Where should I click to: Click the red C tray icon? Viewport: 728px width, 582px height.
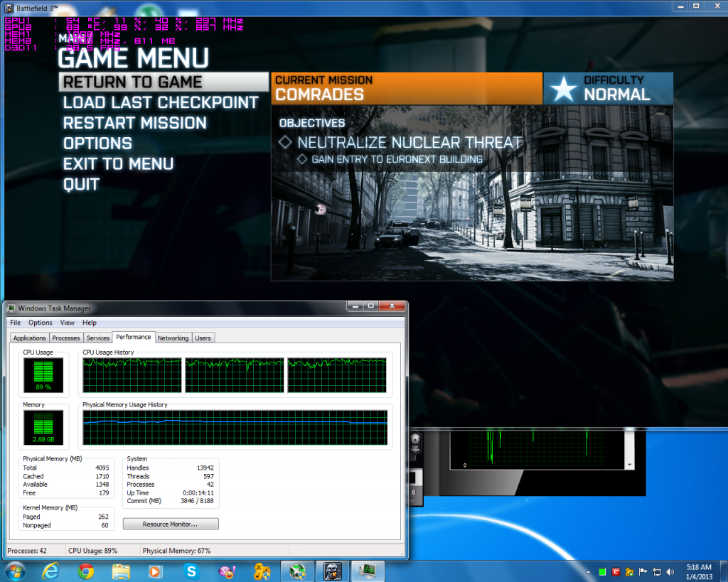(616, 572)
